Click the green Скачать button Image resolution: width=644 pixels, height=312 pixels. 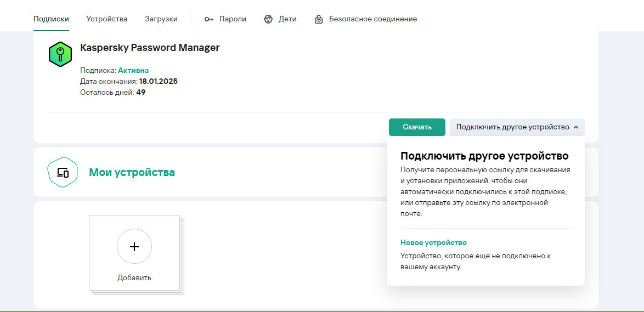click(417, 127)
